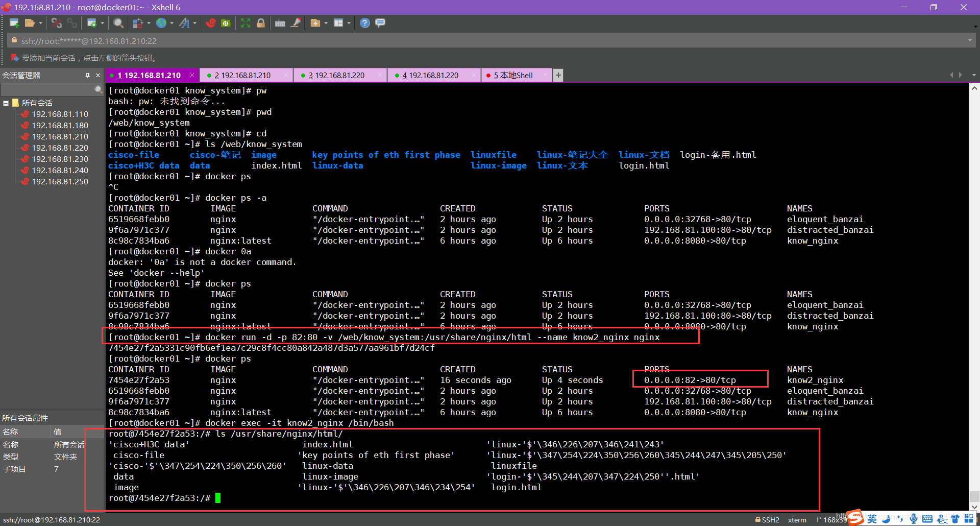Open the font settings icon
Viewport: 980px width, 526px height.
[184, 23]
